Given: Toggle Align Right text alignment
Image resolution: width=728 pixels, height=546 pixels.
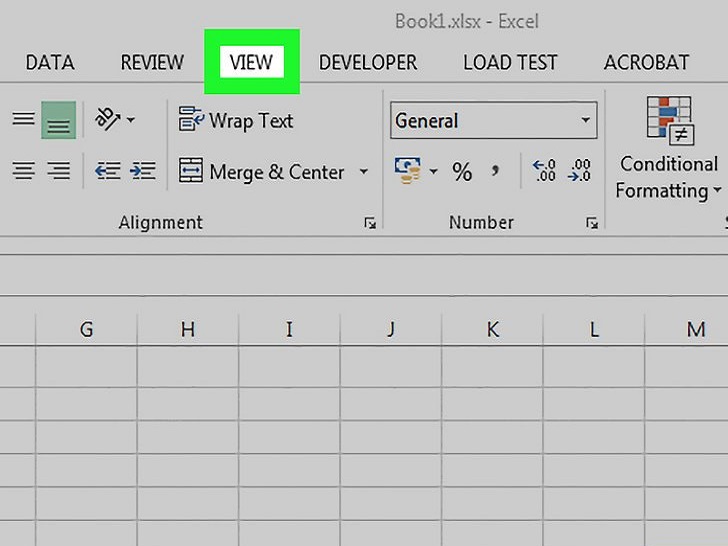Looking at the screenshot, I should click(58, 170).
